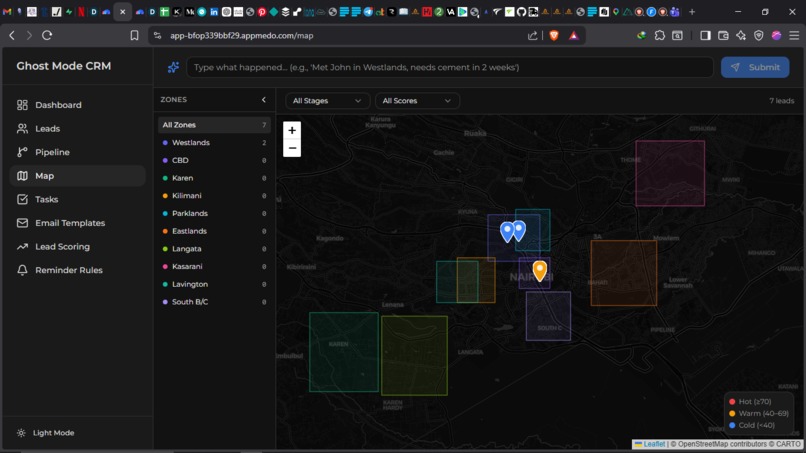Open Brave Wallet icon
Screen dimensions: 806x453
[x=723, y=35]
